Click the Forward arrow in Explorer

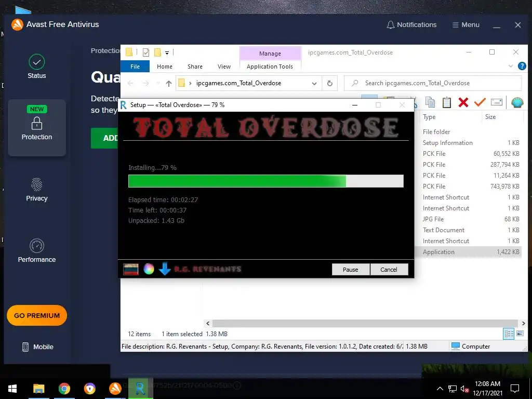145,83
